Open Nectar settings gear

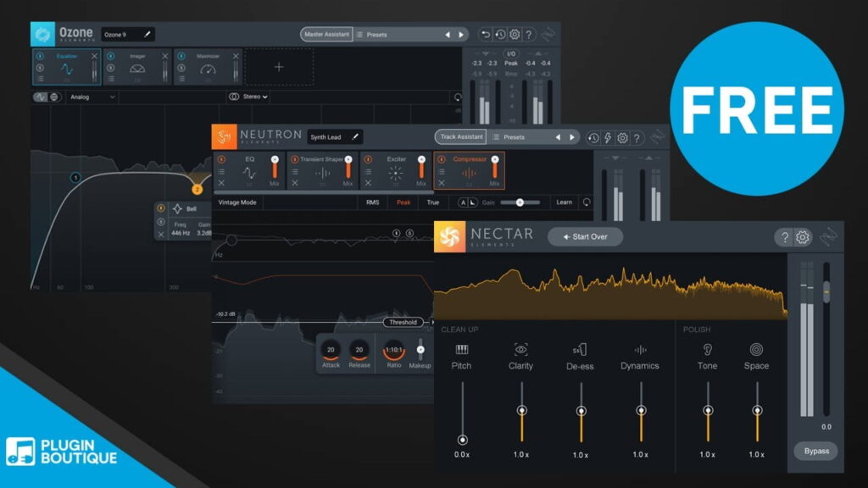pyautogui.click(x=802, y=237)
